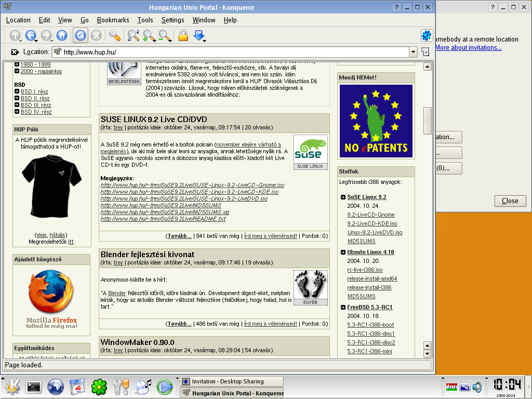Open the Window menu

(x=204, y=20)
